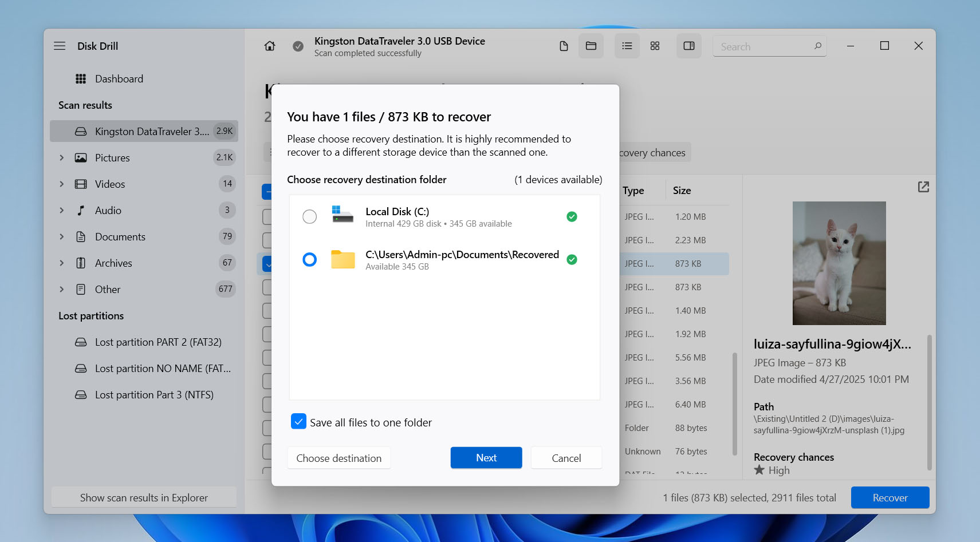Select the Local Disk (C:) destination row
This screenshot has height=542, width=980.
[444, 217]
